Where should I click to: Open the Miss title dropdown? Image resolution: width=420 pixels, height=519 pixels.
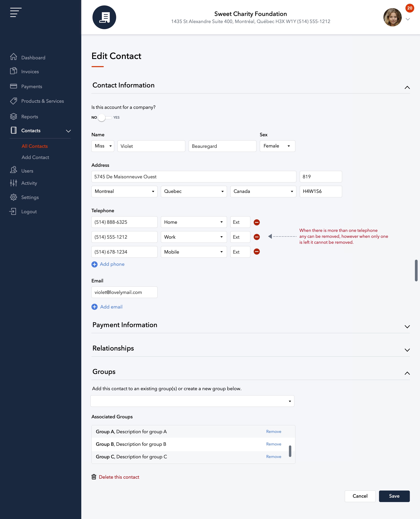103,146
